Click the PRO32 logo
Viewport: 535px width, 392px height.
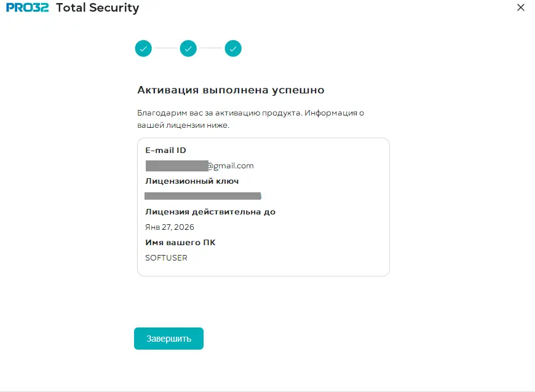(x=28, y=7)
